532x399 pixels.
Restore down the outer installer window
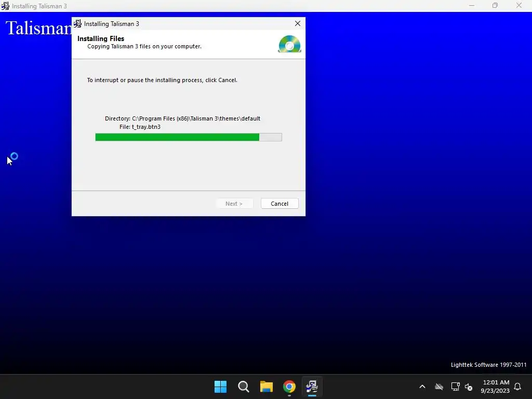coord(495,6)
